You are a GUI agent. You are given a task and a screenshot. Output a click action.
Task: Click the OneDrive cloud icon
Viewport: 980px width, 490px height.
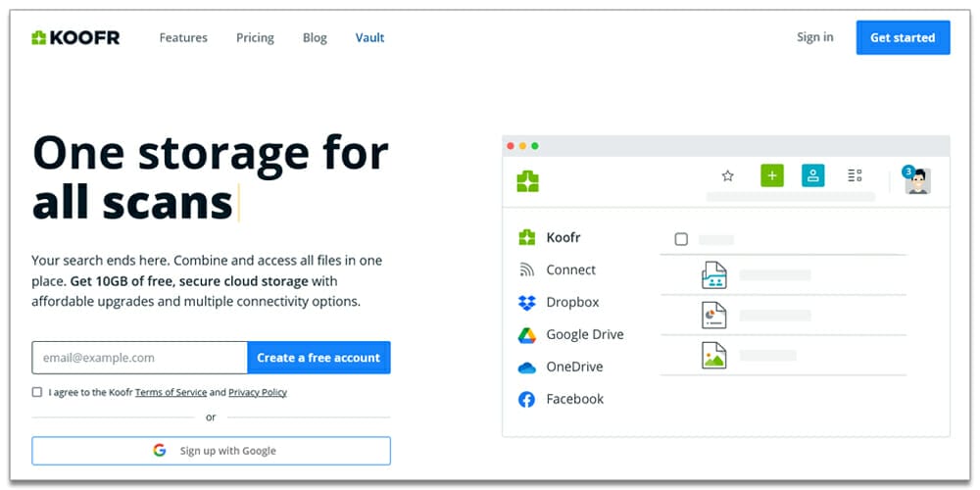[x=527, y=368]
